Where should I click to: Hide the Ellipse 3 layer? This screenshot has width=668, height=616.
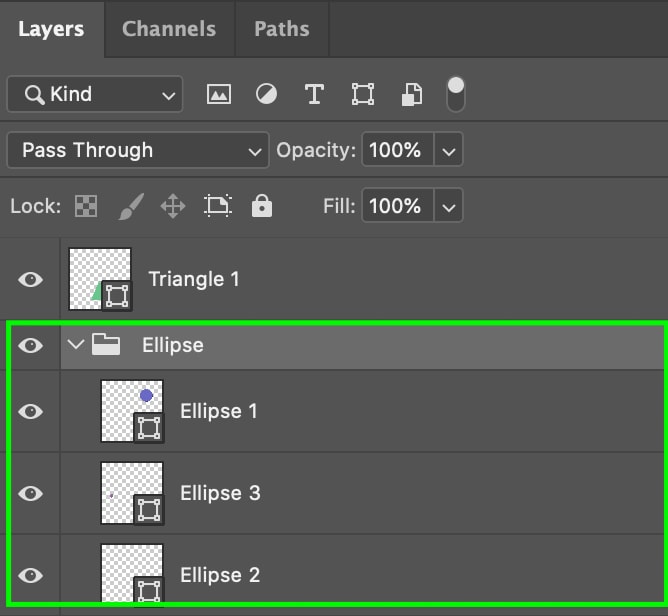[x=31, y=494]
